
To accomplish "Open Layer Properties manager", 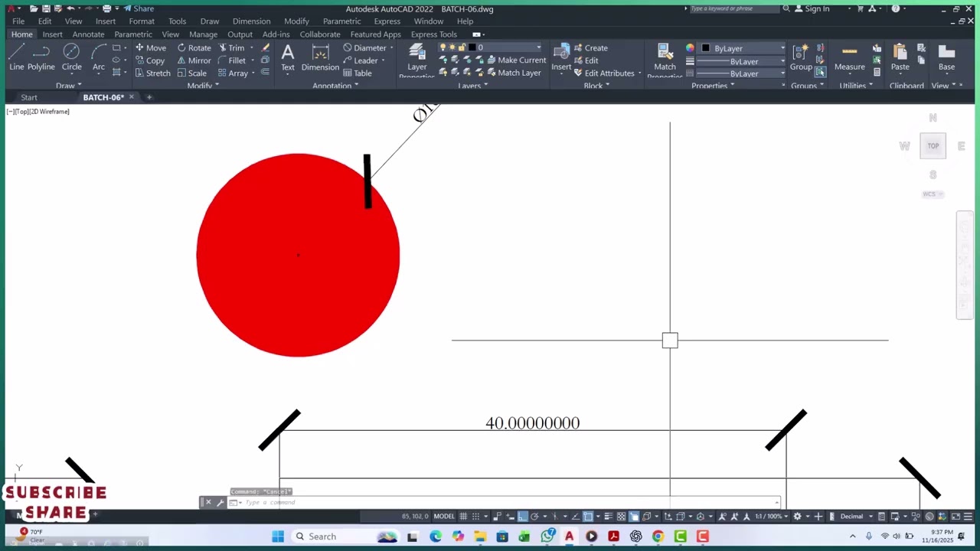I will 416,60.
